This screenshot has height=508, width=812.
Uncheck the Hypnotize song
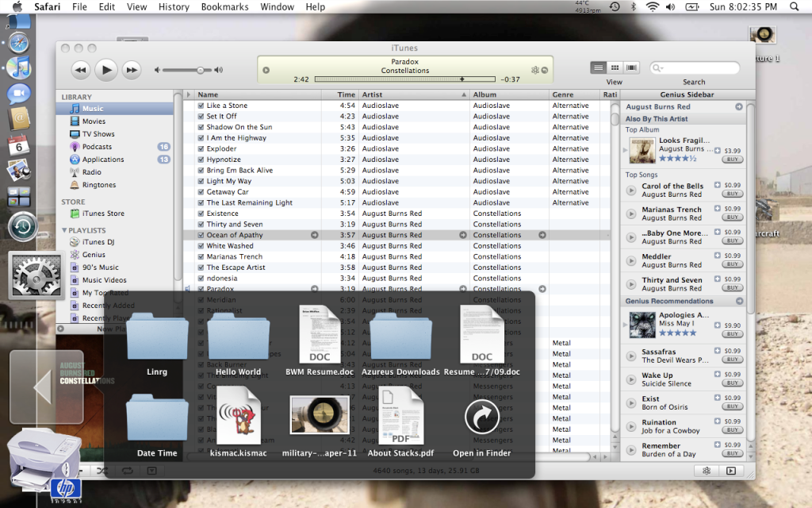(201, 160)
